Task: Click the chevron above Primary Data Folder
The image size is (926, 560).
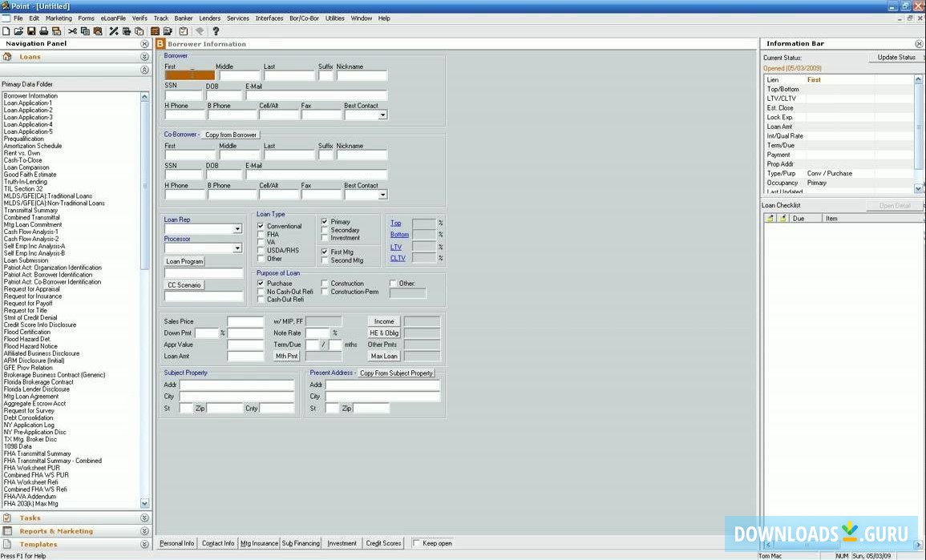Action: click(144, 70)
